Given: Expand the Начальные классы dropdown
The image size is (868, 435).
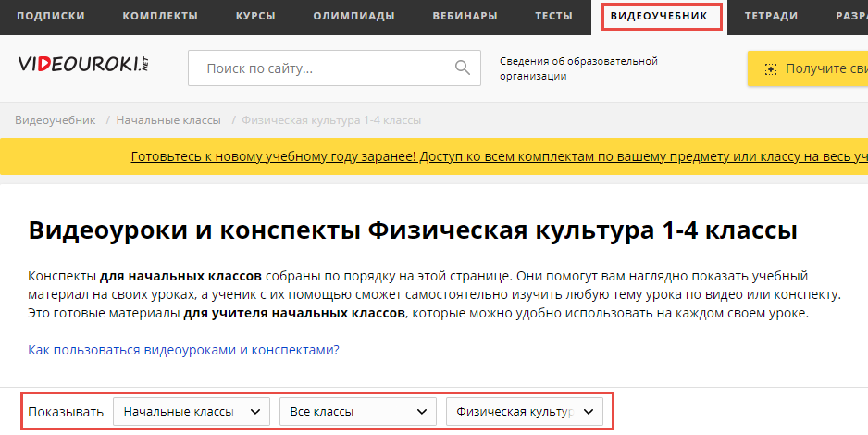Looking at the screenshot, I should [191, 411].
